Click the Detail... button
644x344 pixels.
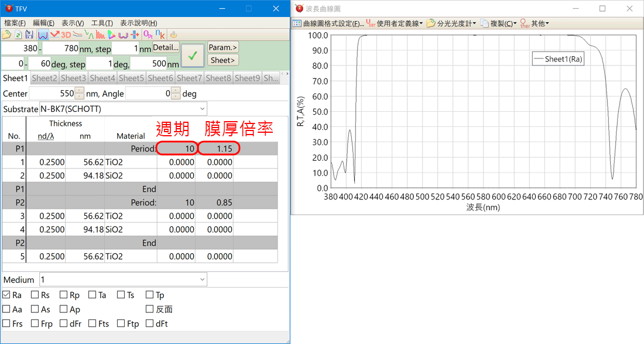click(166, 47)
